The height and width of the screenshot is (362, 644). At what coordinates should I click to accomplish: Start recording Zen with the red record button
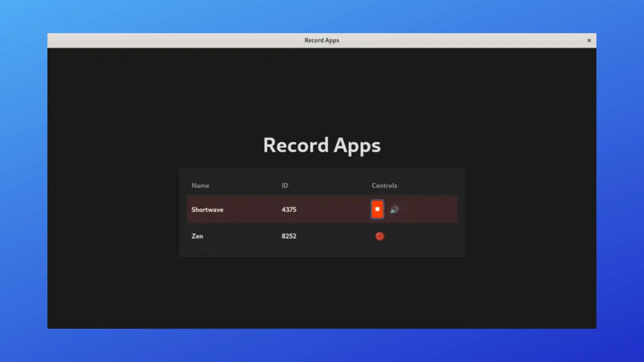point(380,236)
